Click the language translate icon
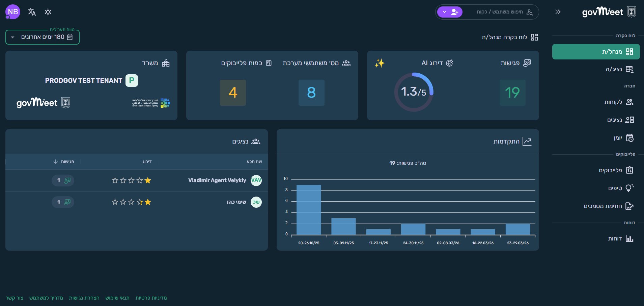The image size is (644, 306). click(x=32, y=12)
